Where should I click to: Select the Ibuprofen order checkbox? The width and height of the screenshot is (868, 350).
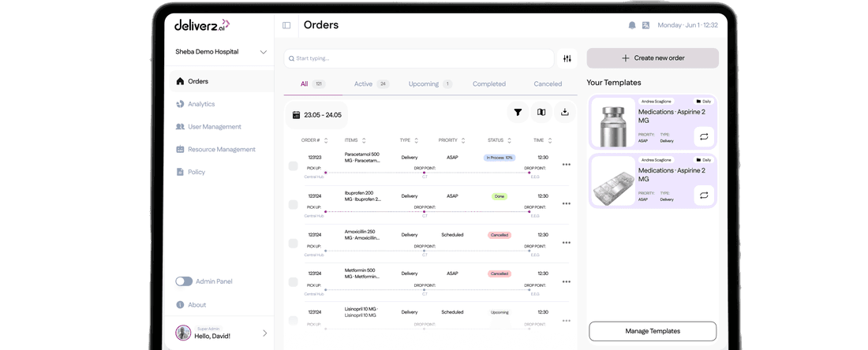(294, 205)
